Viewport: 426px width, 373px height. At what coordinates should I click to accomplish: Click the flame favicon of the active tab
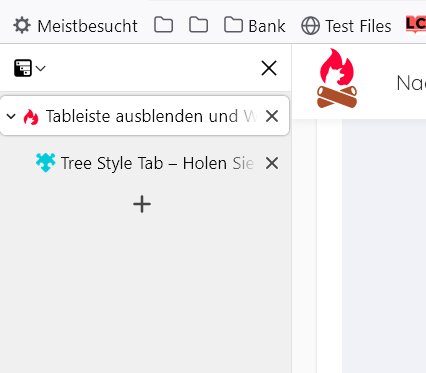coord(31,117)
